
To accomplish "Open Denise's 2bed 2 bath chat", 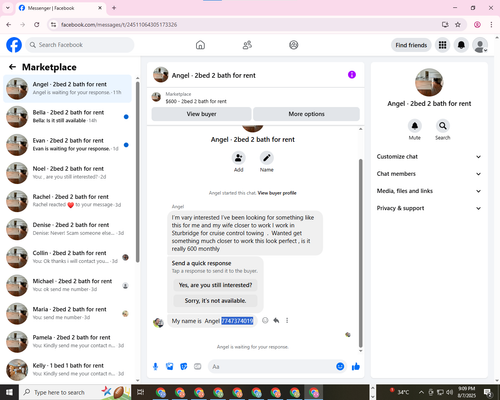I will (x=68, y=229).
